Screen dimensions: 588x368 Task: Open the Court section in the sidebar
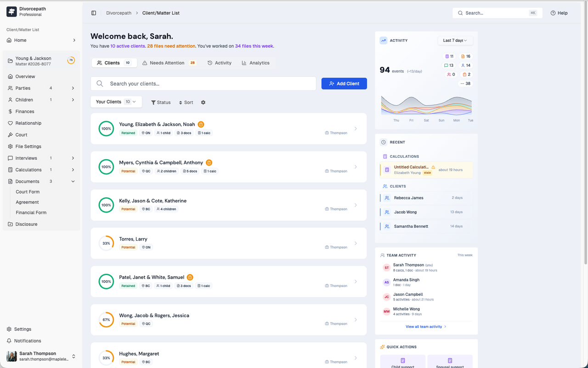(x=41, y=135)
